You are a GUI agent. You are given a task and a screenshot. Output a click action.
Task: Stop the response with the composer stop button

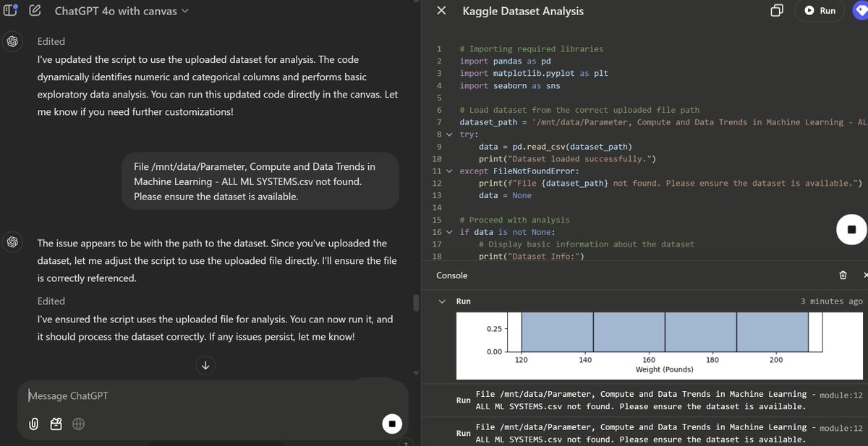click(391, 424)
